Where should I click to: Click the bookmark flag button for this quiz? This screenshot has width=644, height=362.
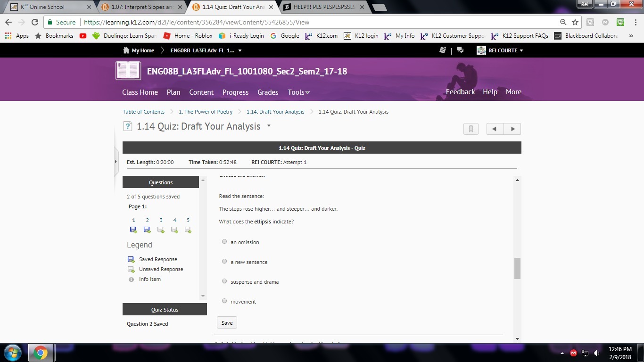tap(471, 129)
